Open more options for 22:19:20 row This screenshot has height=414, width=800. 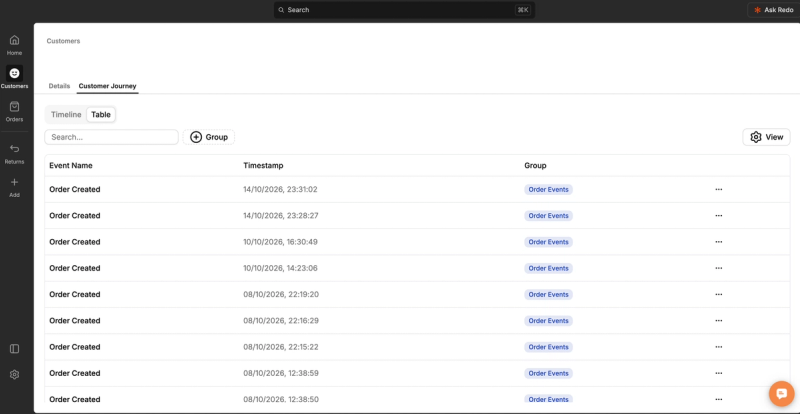(x=718, y=295)
